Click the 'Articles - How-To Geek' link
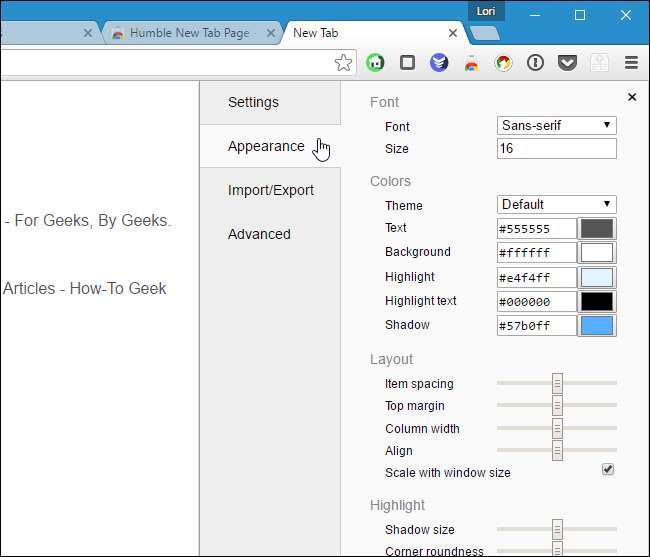Screen dimensions: 650x557 tap(85, 288)
